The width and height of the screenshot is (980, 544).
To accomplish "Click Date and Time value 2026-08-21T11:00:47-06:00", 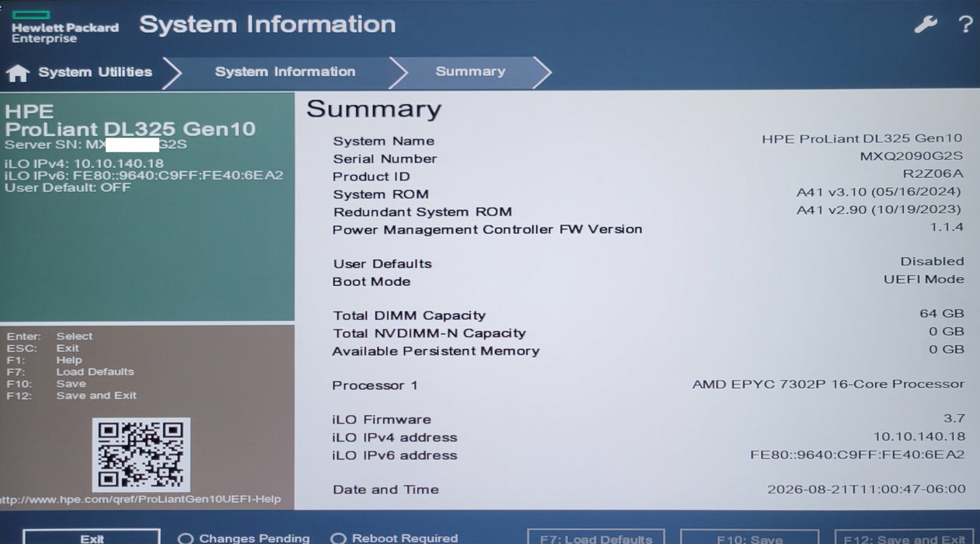I will pos(867,489).
